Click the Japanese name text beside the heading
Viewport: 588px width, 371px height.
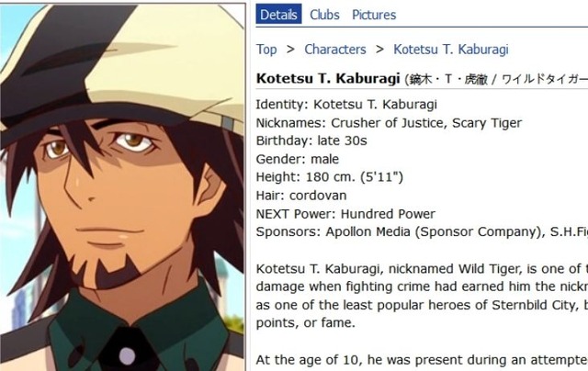pos(496,80)
